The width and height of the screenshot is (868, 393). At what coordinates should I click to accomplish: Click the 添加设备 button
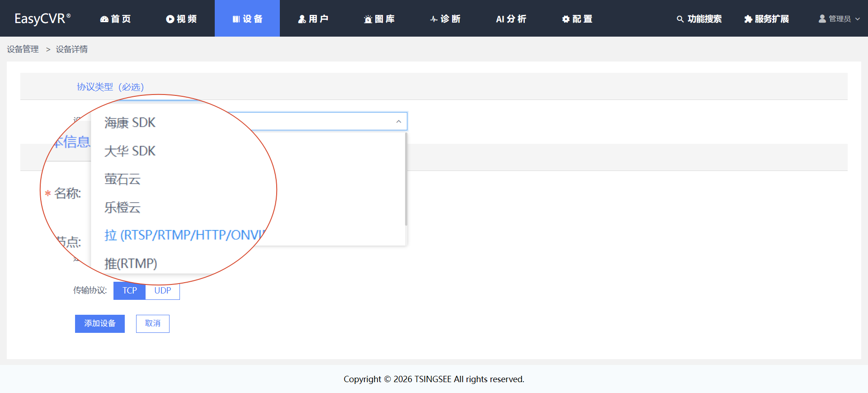[x=100, y=324]
